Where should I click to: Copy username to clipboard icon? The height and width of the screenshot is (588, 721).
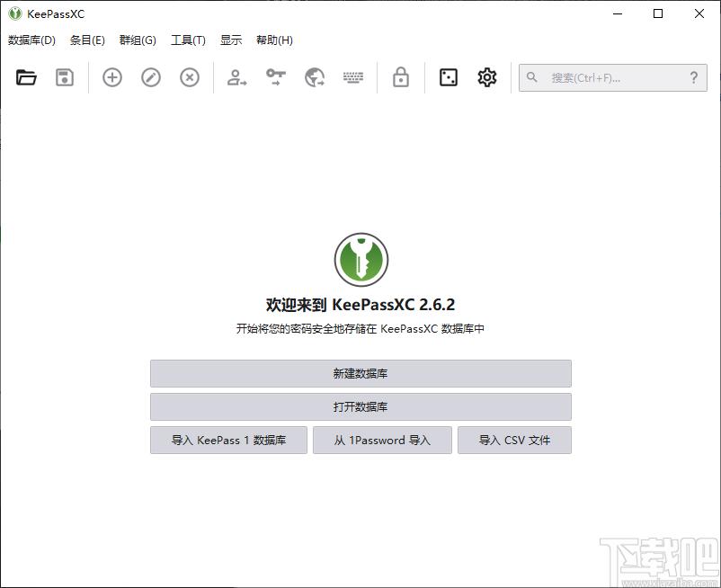coord(236,77)
